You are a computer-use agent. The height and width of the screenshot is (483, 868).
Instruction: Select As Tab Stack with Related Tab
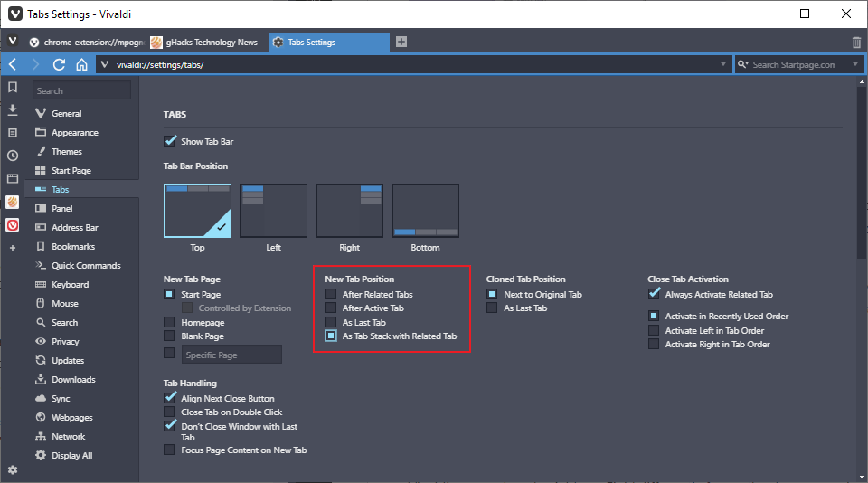[x=331, y=336]
